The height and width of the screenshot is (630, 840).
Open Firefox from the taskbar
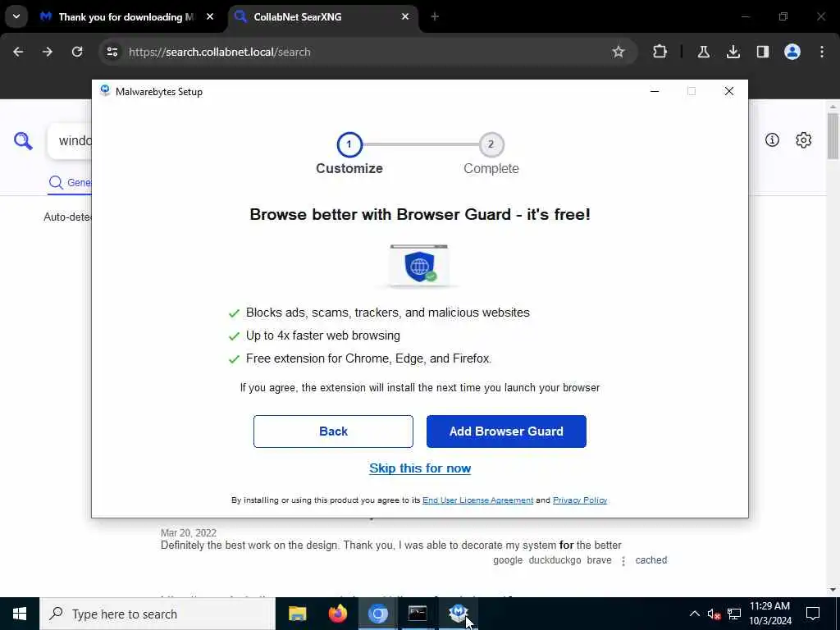[337, 614]
